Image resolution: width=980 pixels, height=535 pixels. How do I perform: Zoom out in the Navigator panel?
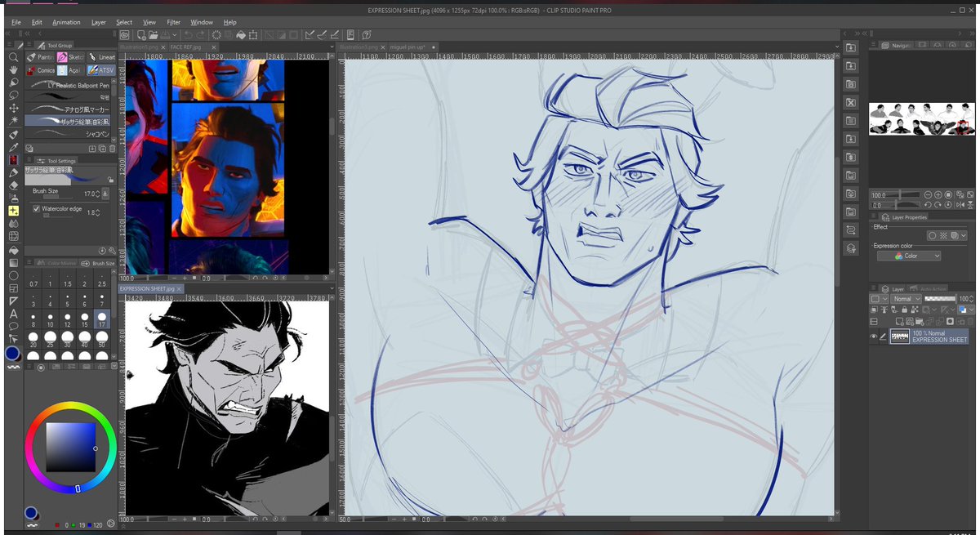click(929, 195)
